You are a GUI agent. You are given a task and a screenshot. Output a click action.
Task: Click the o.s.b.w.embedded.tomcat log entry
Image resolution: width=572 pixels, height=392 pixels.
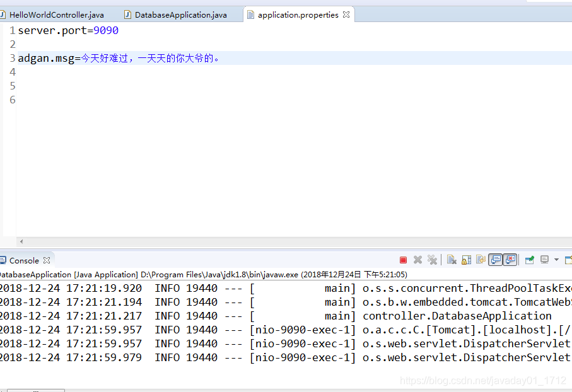pos(467,302)
